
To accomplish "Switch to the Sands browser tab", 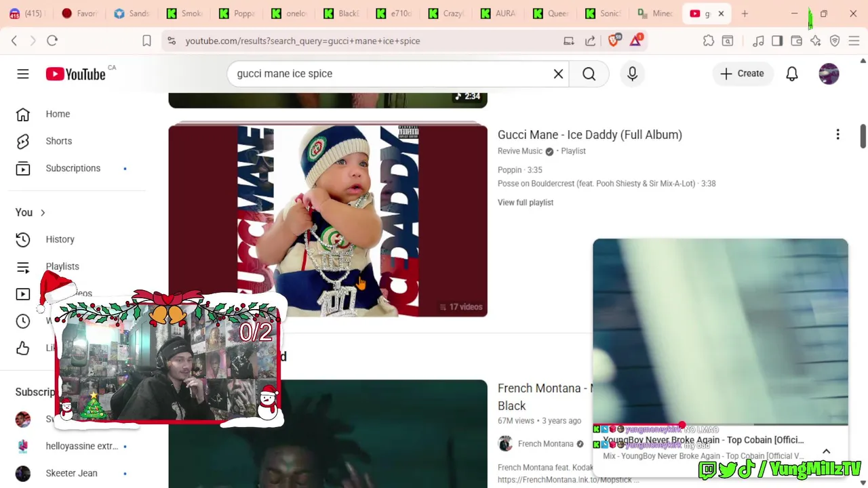I will pyautogui.click(x=132, y=14).
